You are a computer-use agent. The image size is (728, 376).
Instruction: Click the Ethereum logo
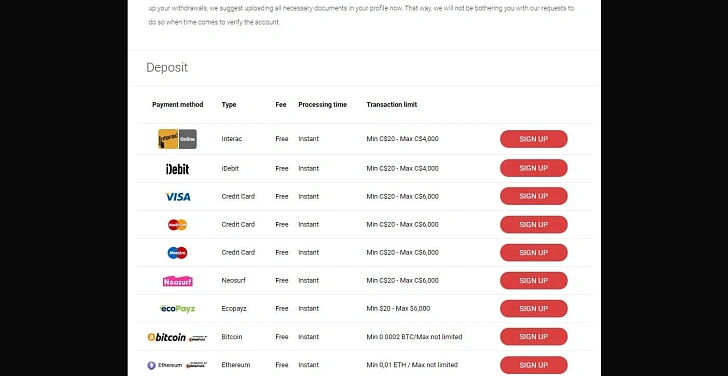click(177, 365)
